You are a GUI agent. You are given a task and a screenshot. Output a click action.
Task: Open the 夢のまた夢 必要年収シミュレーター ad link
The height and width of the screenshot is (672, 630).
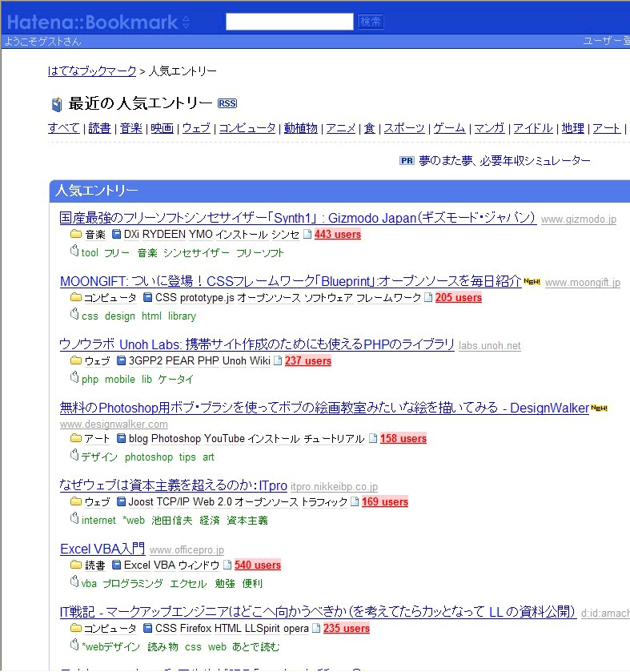click(x=504, y=161)
